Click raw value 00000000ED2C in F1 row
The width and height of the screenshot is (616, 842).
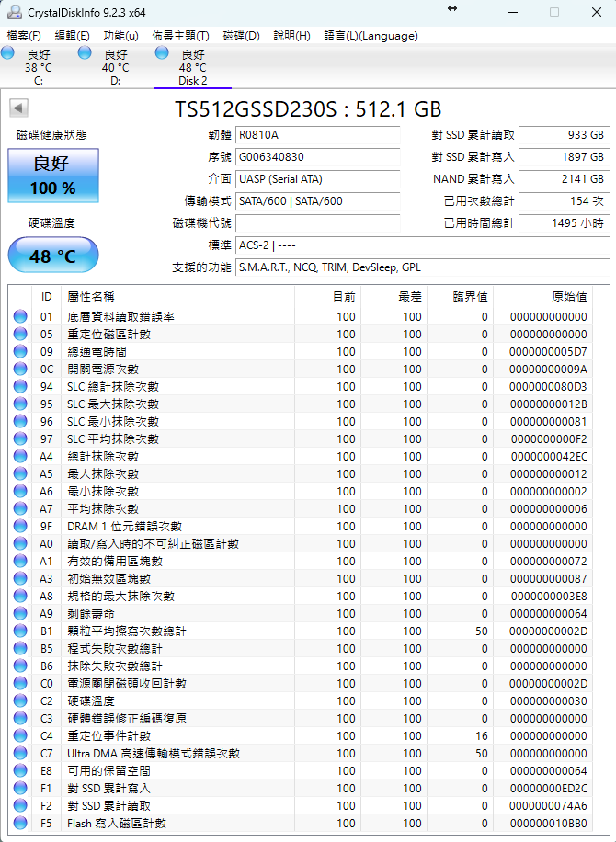point(548,788)
